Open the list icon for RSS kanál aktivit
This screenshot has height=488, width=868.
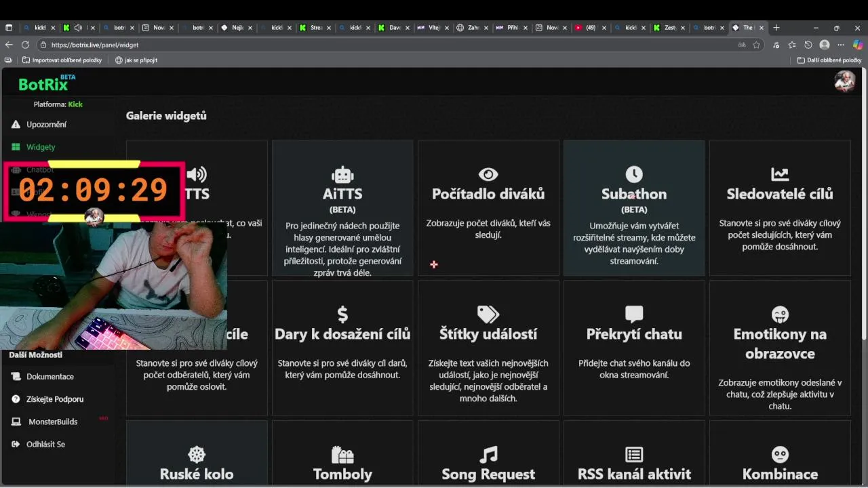pos(634,454)
